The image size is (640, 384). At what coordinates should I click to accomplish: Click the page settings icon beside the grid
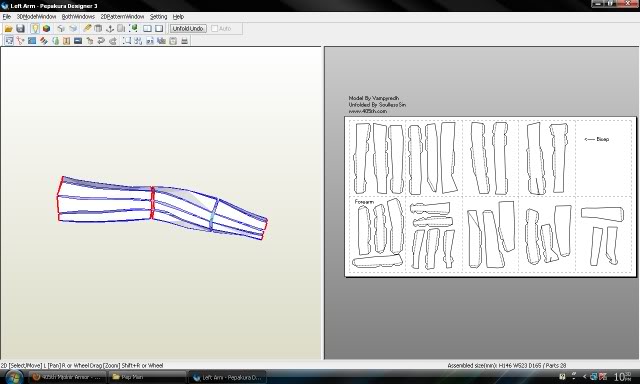(150, 40)
